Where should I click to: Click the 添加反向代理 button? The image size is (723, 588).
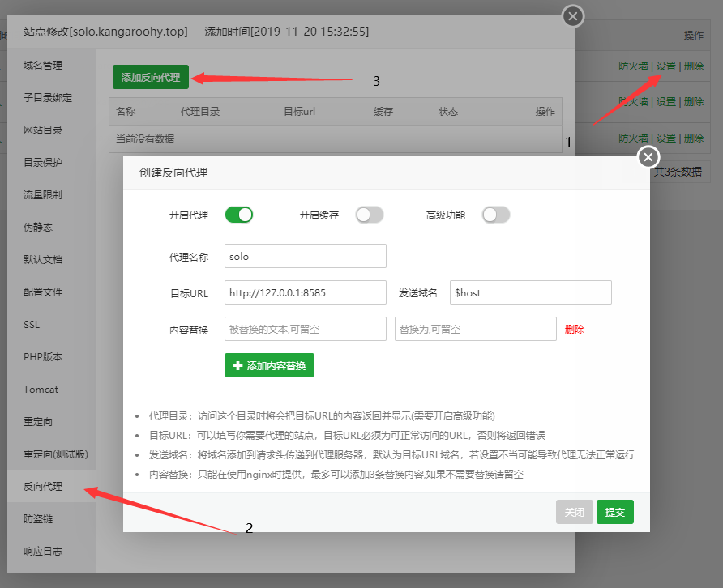coord(151,77)
